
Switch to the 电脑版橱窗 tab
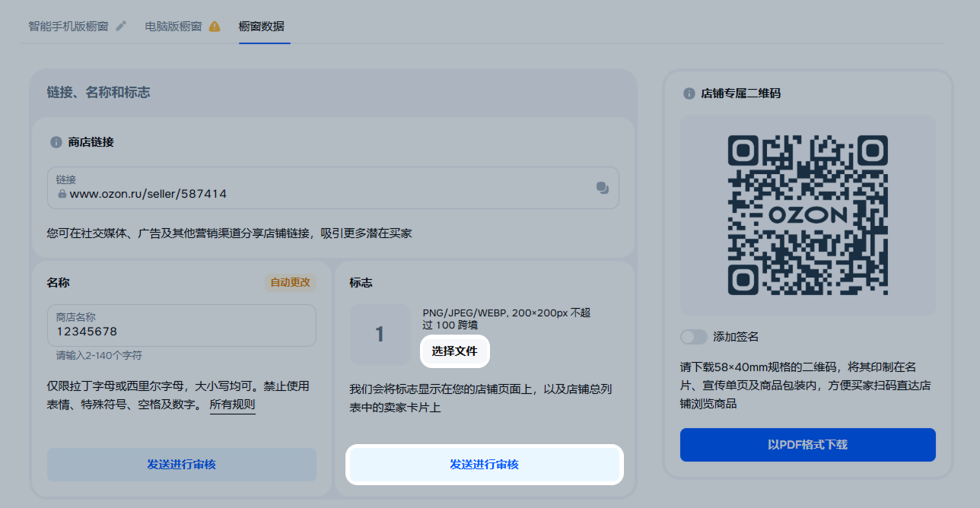point(173,26)
